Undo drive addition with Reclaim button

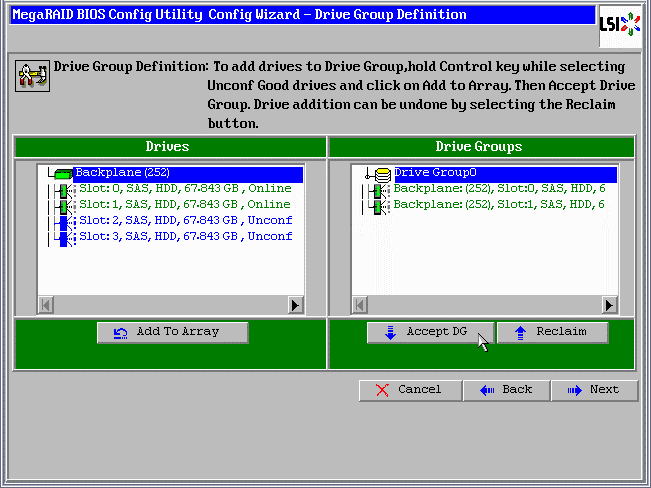552,332
